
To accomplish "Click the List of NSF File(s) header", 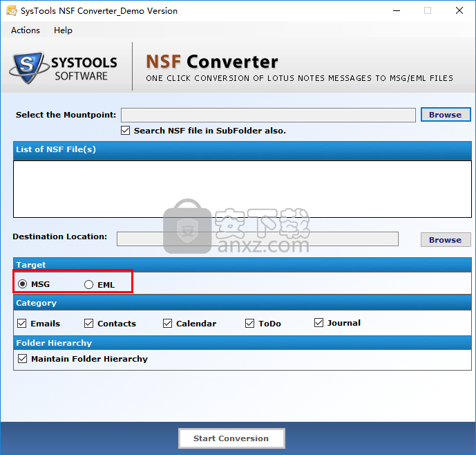I will [x=242, y=150].
